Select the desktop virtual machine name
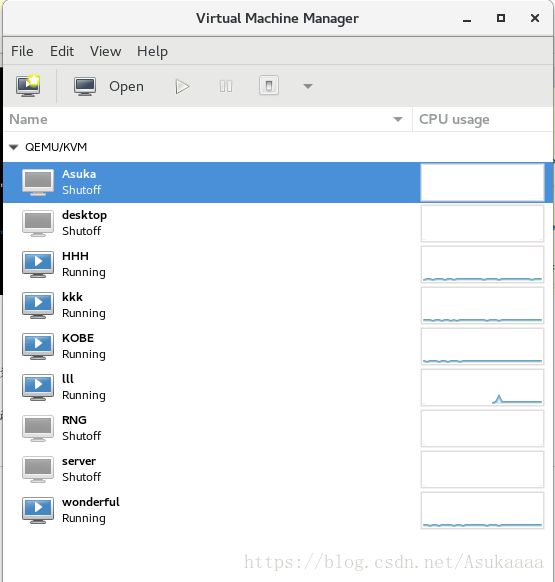This screenshot has width=555, height=582. [85, 215]
